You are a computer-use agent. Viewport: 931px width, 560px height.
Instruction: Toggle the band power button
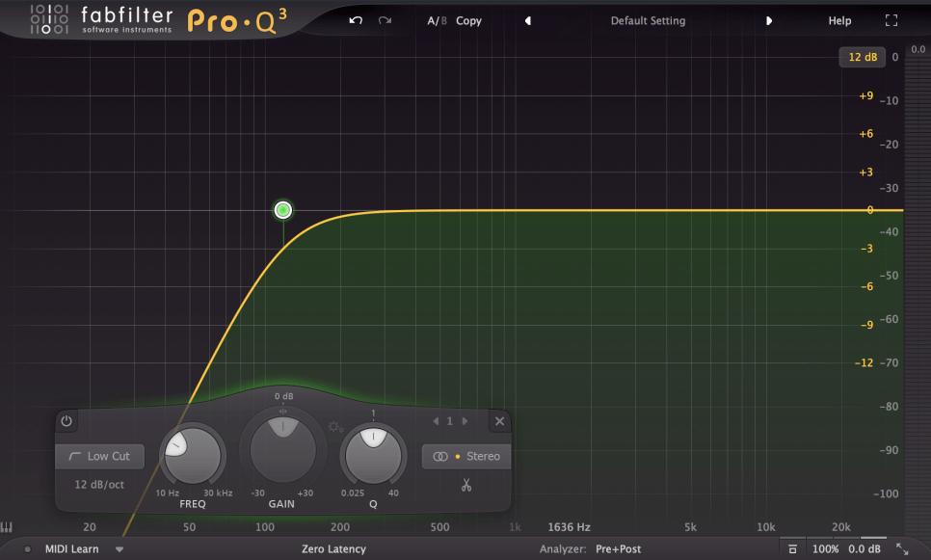(x=66, y=421)
